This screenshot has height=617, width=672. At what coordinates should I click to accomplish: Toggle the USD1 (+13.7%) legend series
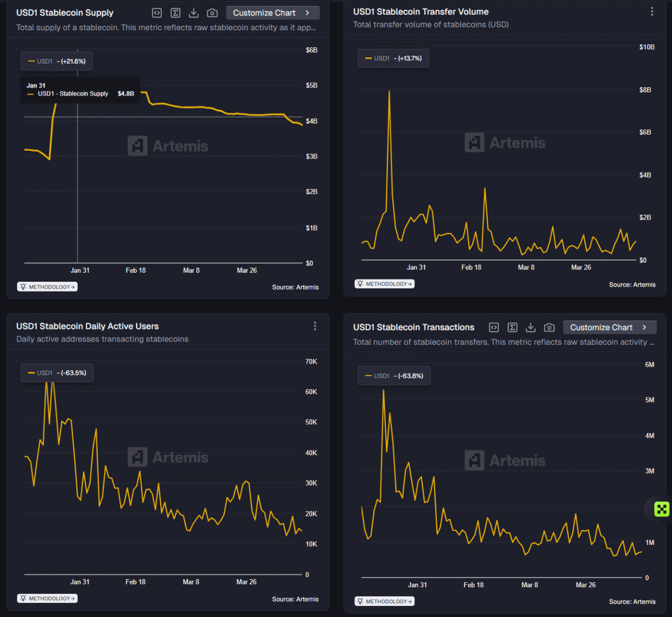click(393, 58)
